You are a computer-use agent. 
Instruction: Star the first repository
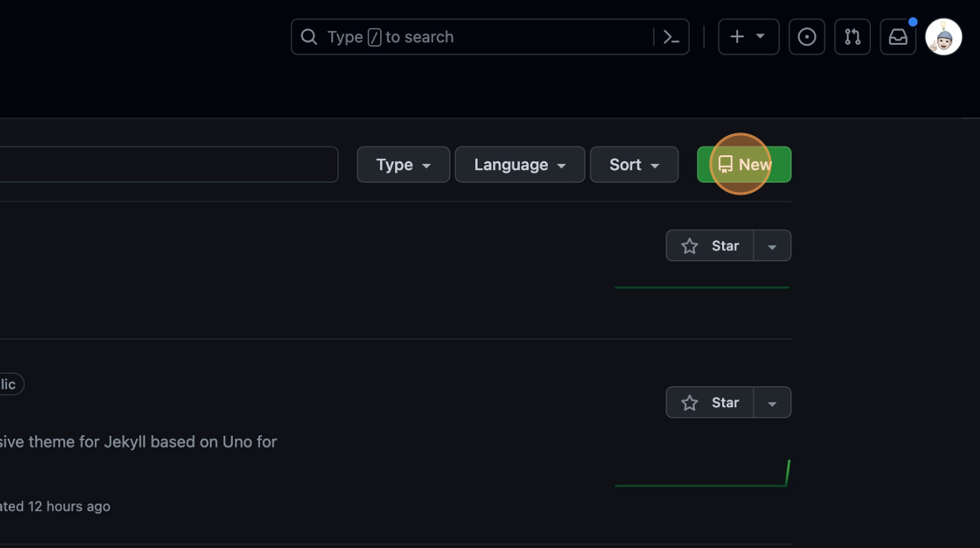coord(710,246)
